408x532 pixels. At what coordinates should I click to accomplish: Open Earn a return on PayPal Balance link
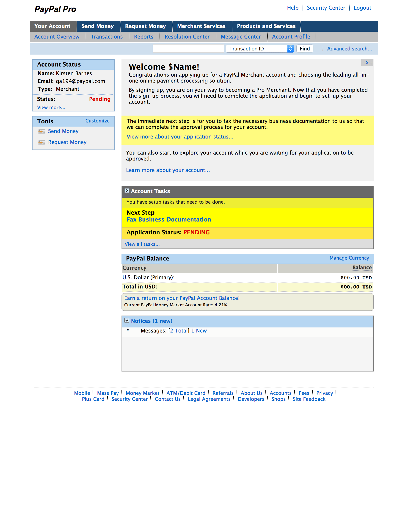[182, 298]
